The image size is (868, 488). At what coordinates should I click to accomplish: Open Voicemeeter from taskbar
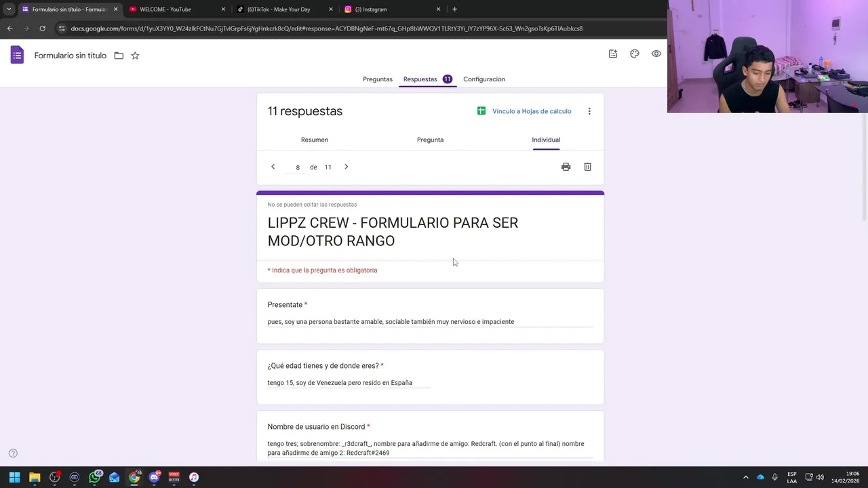174,477
